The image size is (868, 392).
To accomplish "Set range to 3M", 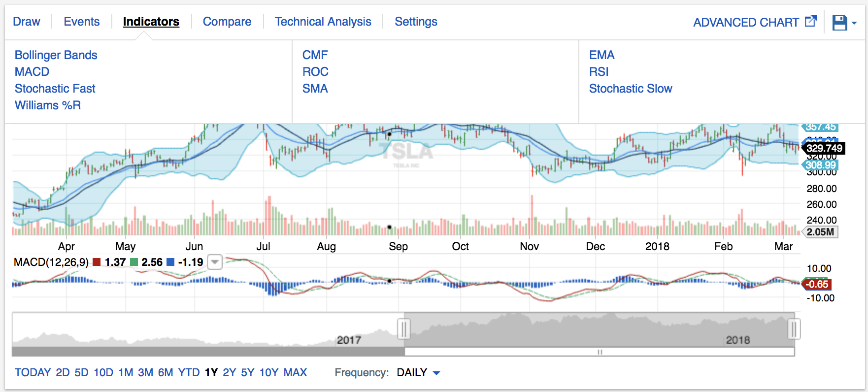I will 145,373.
